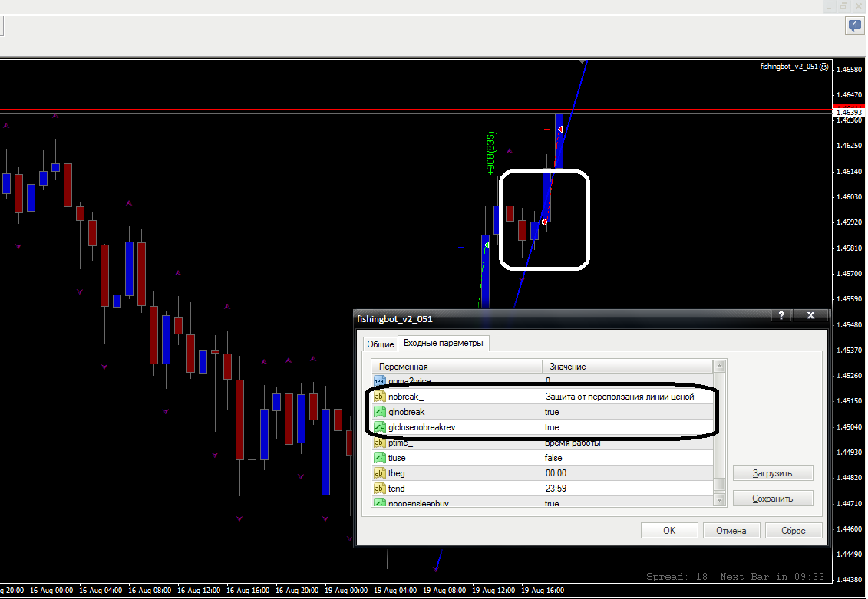Click the glclosenobreakrev boolean variable icon
The width and height of the screenshot is (868, 599).
pos(380,427)
